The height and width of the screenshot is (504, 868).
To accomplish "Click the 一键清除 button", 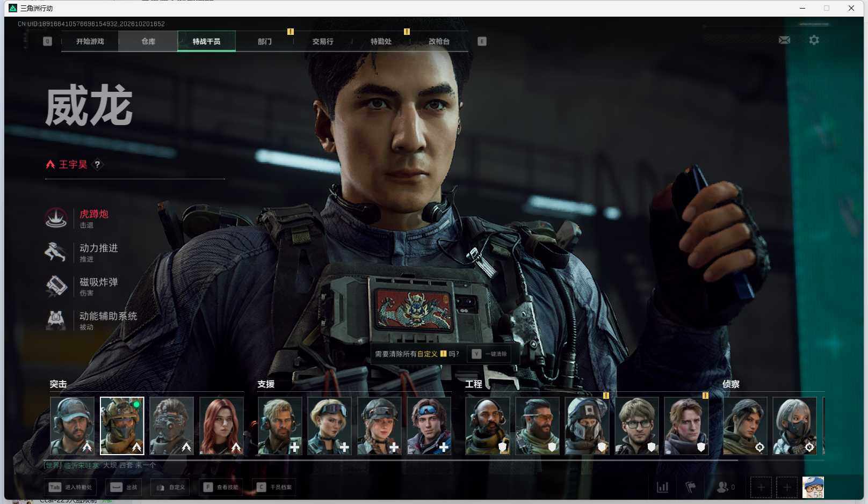I will click(x=489, y=354).
